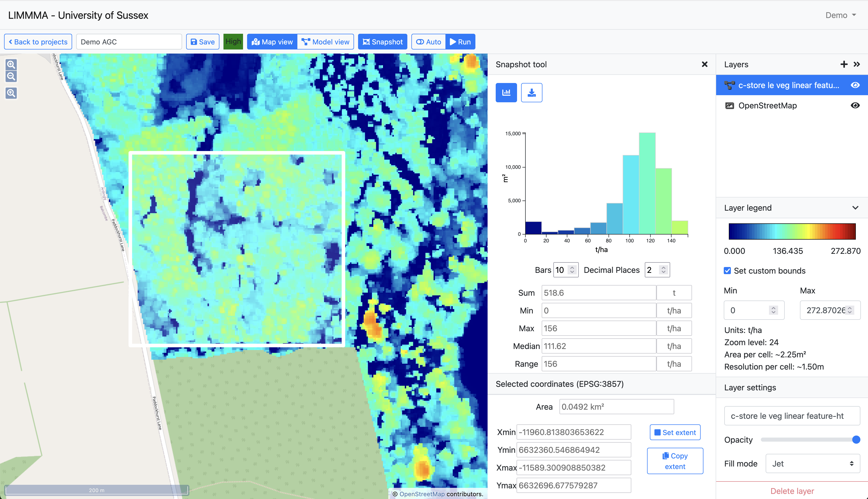Toggle OpenStreetMap layer visibility
The height and width of the screenshot is (499, 868).
point(855,106)
